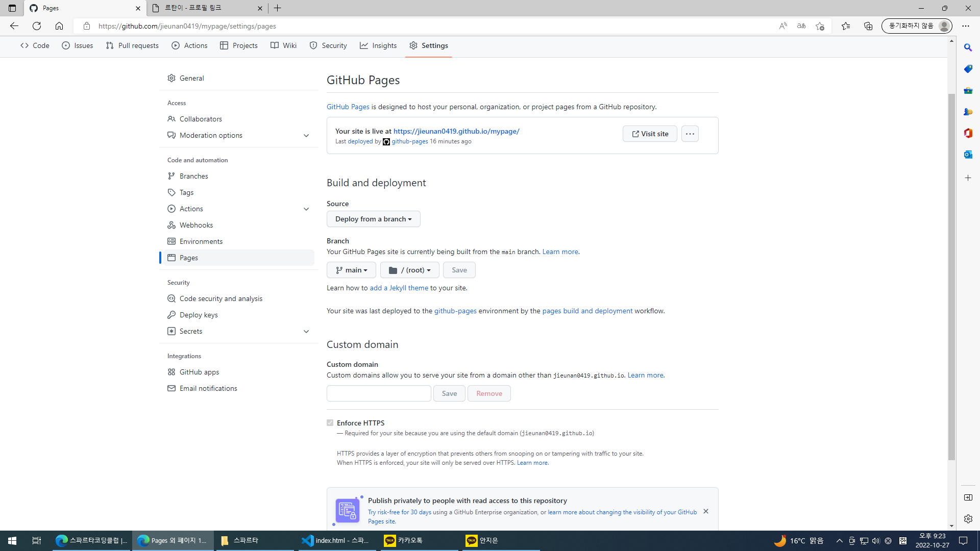Open Office from the Edge sidebar
The image size is (980, 551).
coord(968,133)
